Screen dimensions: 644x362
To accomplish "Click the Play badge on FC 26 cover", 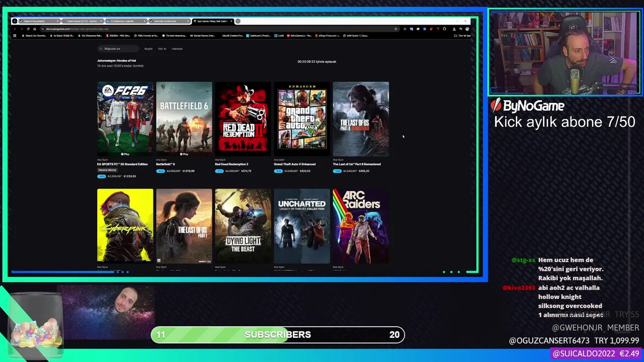I will click(x=125, y=154).
